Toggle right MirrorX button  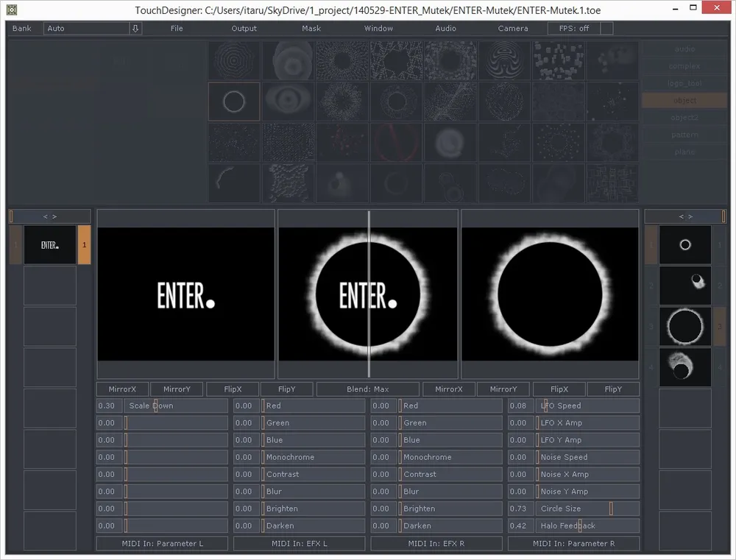[x=448, y=389]
